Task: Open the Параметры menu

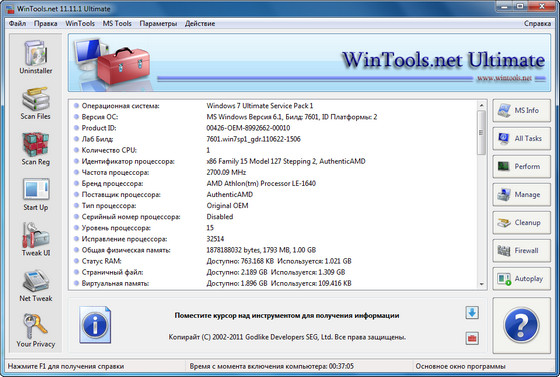Action: 158,24
